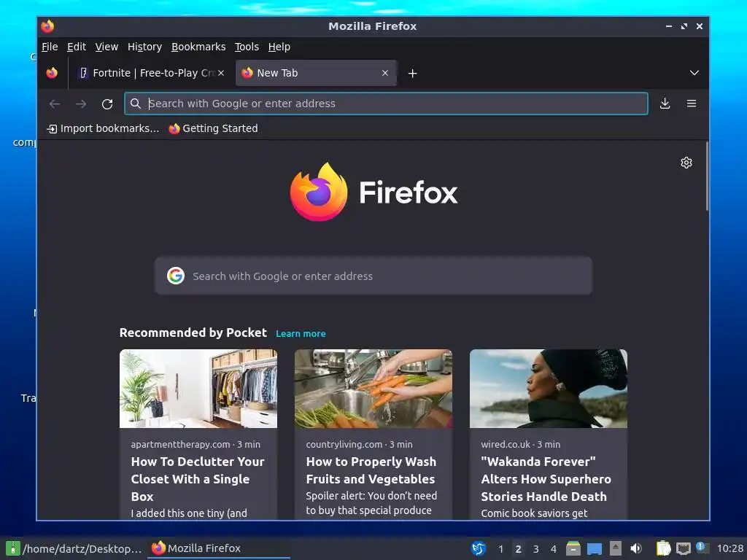Screen dimensions: 747x560
Task: Click the Mozilla Firefox taskbar entry
Action: pos(219,548)
